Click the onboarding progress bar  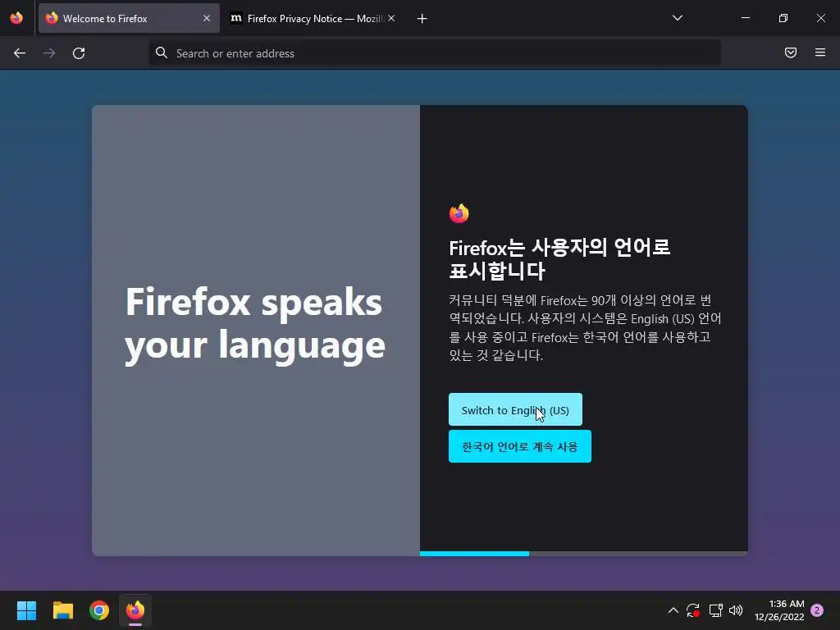584,554
